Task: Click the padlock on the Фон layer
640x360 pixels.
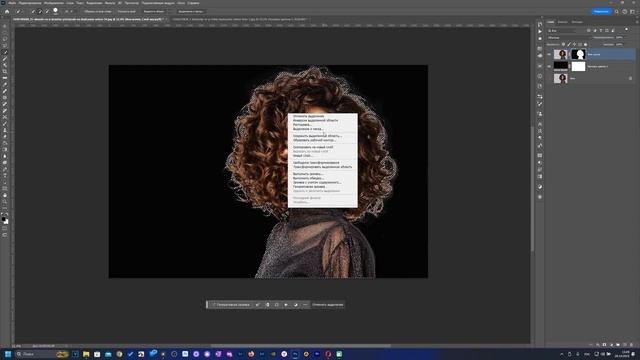Action: click(x=630, y=78)
